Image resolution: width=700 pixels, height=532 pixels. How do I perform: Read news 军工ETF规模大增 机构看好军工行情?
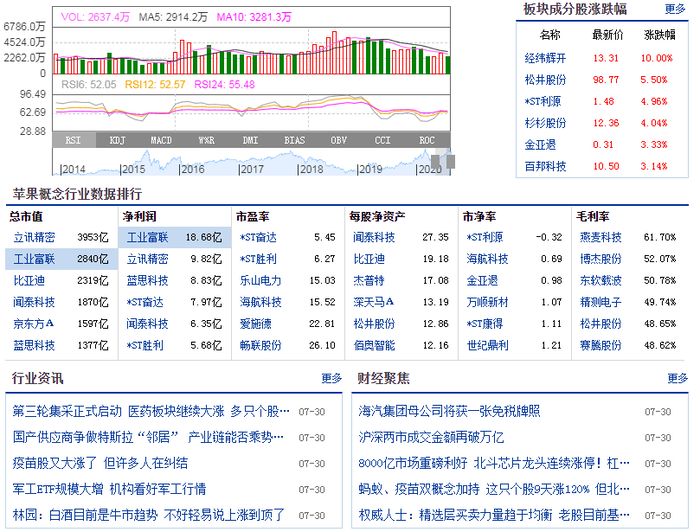pyautogui.click(x=109, y=489)
